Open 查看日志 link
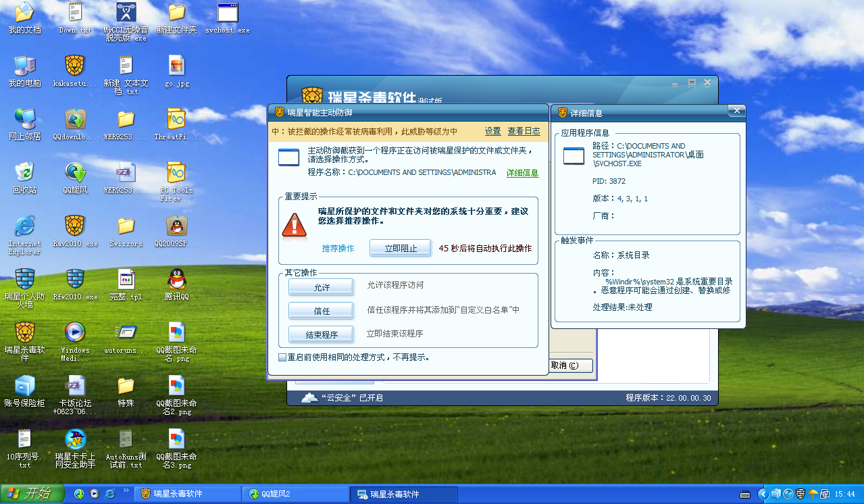 524,131
